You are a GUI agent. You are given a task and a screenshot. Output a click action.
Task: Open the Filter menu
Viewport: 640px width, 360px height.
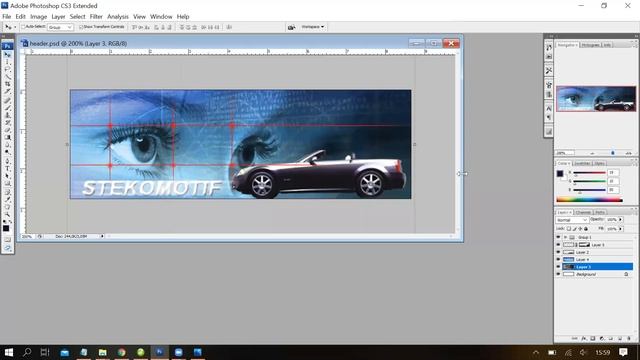click(96, 16)
